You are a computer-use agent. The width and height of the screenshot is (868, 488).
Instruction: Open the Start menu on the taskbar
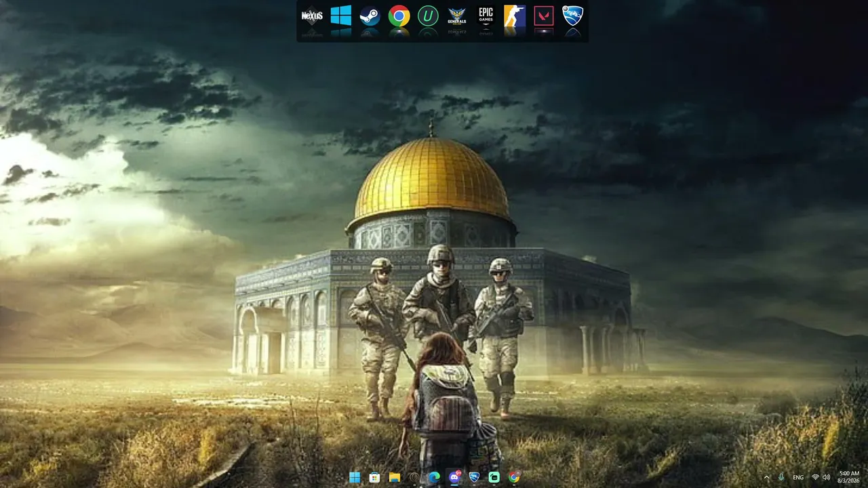[355, 477]
